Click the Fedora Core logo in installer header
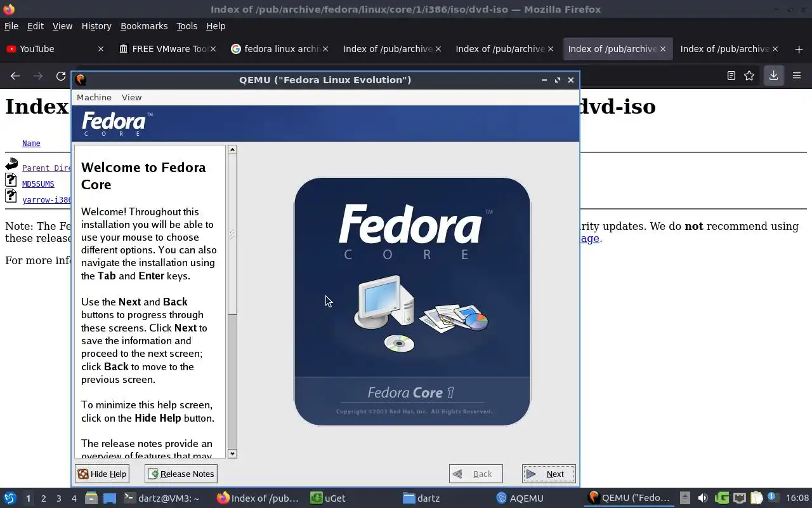The image size is (812, 508). [117, 123]
